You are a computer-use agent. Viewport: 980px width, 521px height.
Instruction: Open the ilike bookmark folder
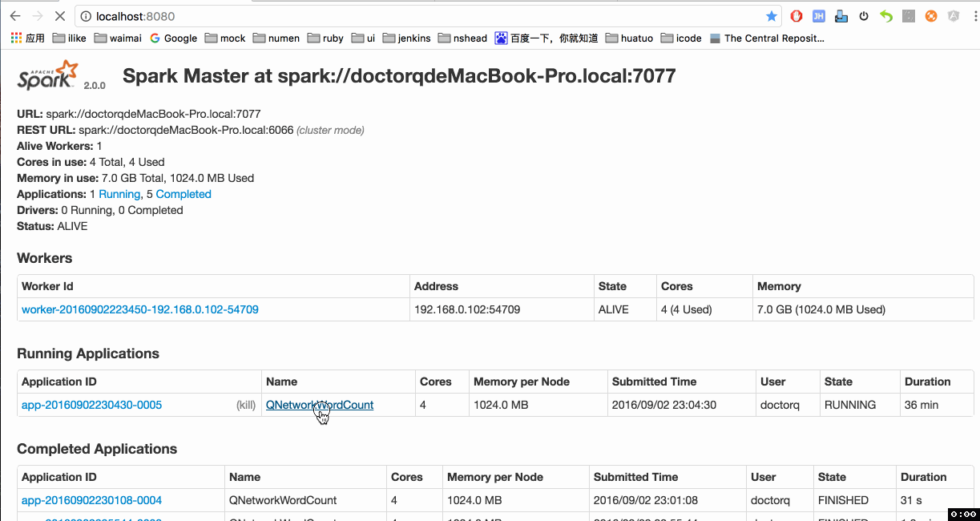click(x=70, y=38)
